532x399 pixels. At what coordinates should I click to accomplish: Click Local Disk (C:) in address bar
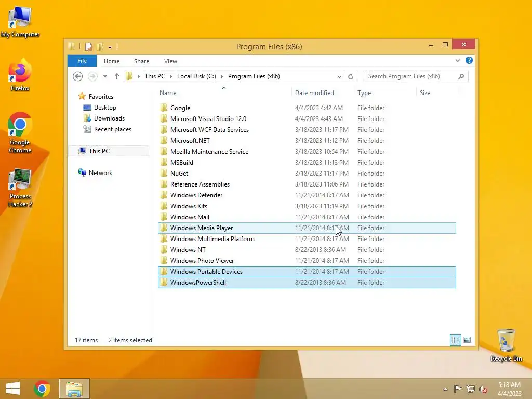pyautogui.click(x=196, y=76)
